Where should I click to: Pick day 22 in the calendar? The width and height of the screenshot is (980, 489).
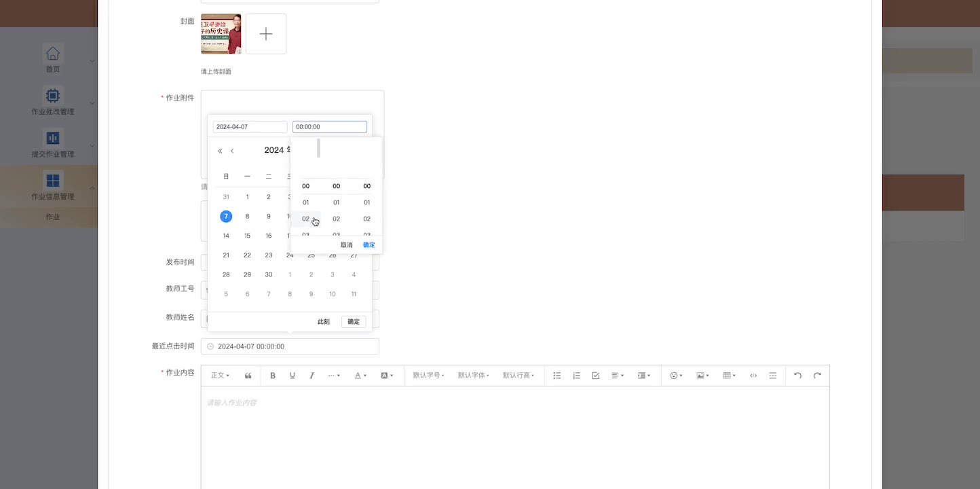pyautogui.click(x=247, y=255)
